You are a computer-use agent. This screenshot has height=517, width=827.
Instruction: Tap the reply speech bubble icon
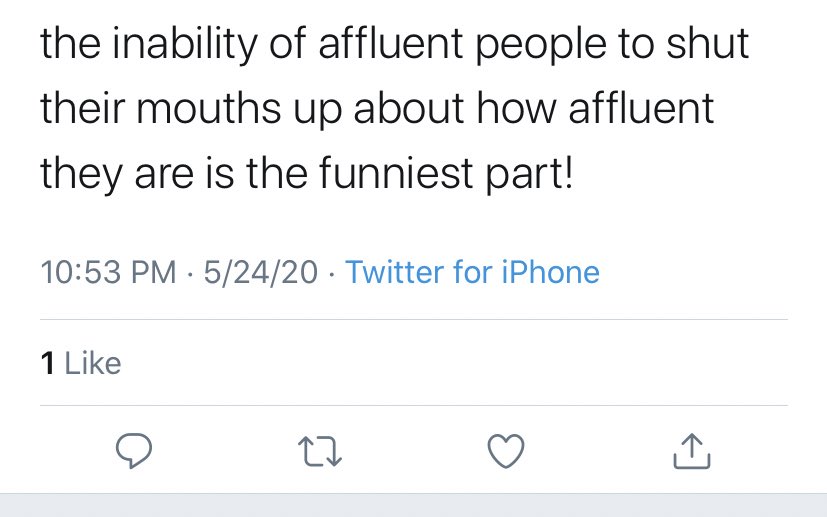(x=134, y=451)
